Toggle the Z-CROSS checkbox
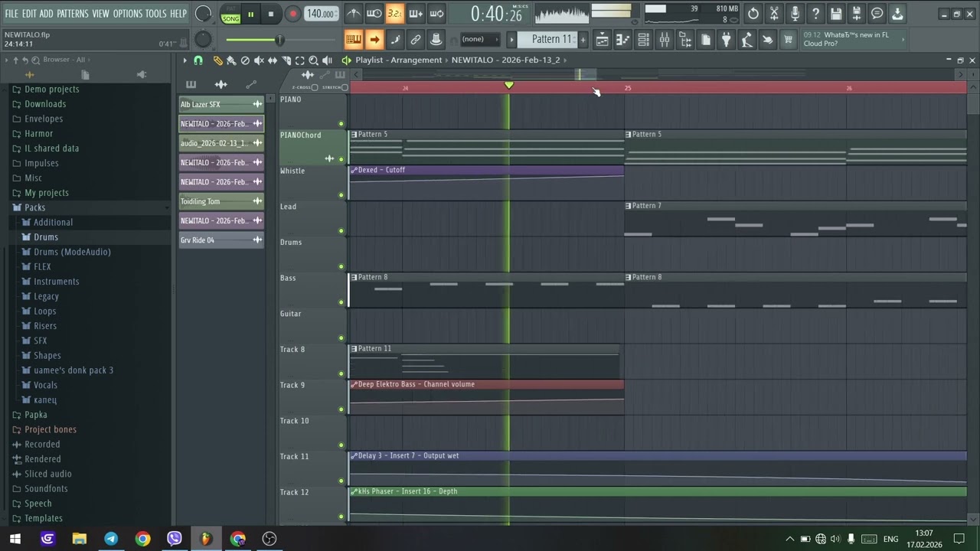 (315, 87)
